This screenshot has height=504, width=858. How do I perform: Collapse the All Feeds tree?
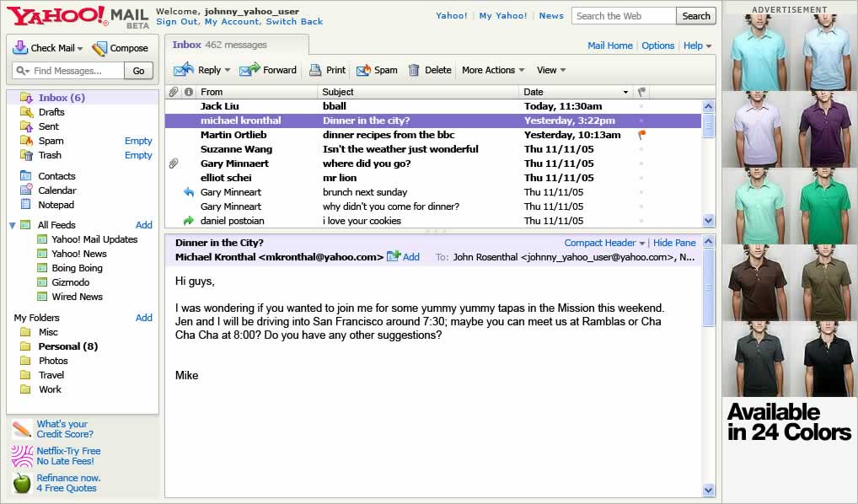(x=13, y=225)
